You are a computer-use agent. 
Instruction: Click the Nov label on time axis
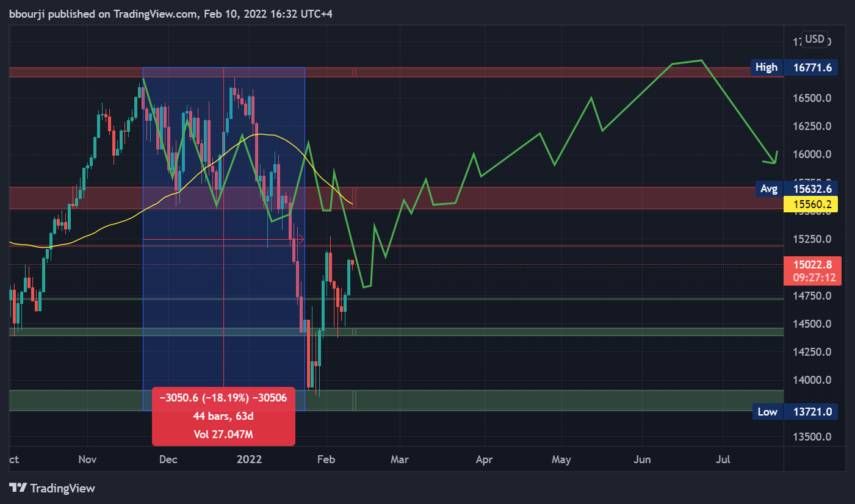coord(88,459)
